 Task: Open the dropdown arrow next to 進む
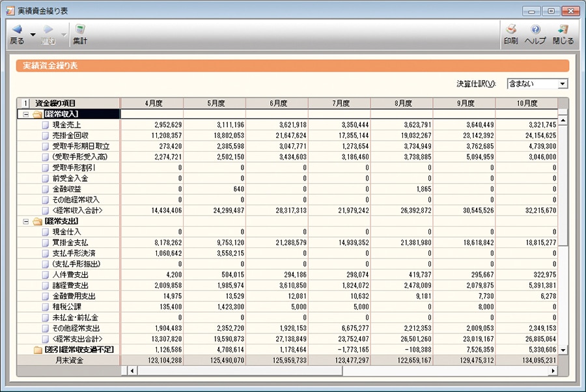64,35
